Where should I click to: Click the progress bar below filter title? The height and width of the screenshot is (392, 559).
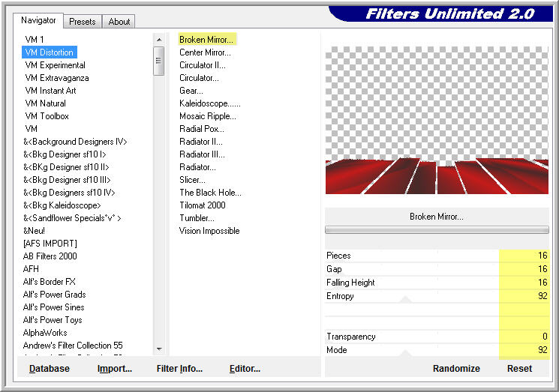point(437,230)
